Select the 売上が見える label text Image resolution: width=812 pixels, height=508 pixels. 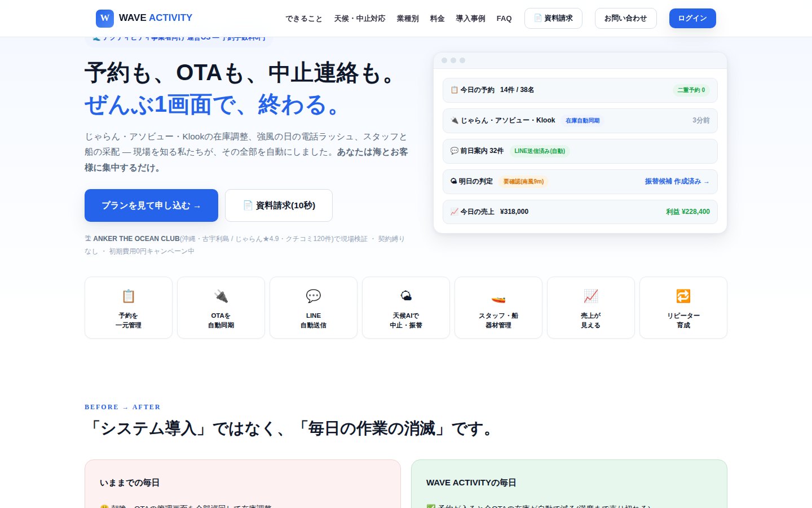pyautogui.click(x=591, y=321)
